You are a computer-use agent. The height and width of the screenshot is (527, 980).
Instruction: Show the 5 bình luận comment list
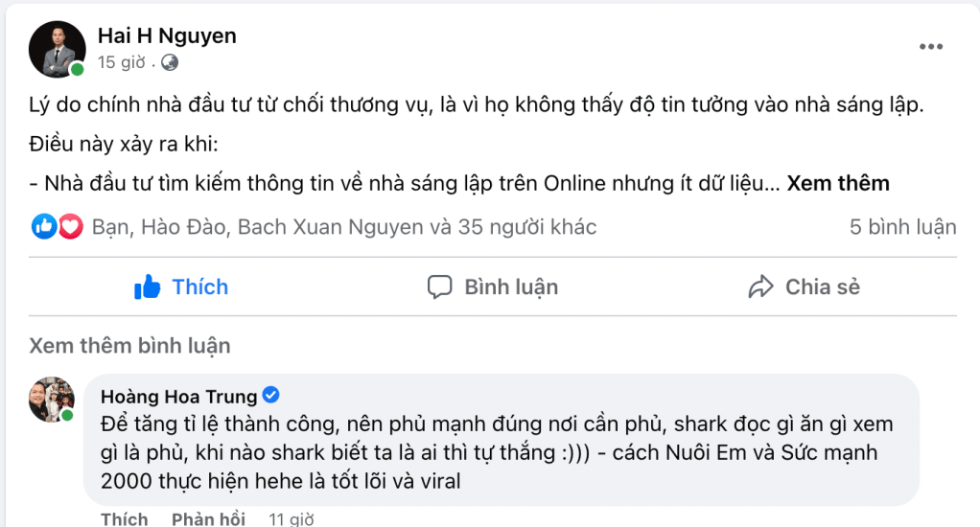902,227
